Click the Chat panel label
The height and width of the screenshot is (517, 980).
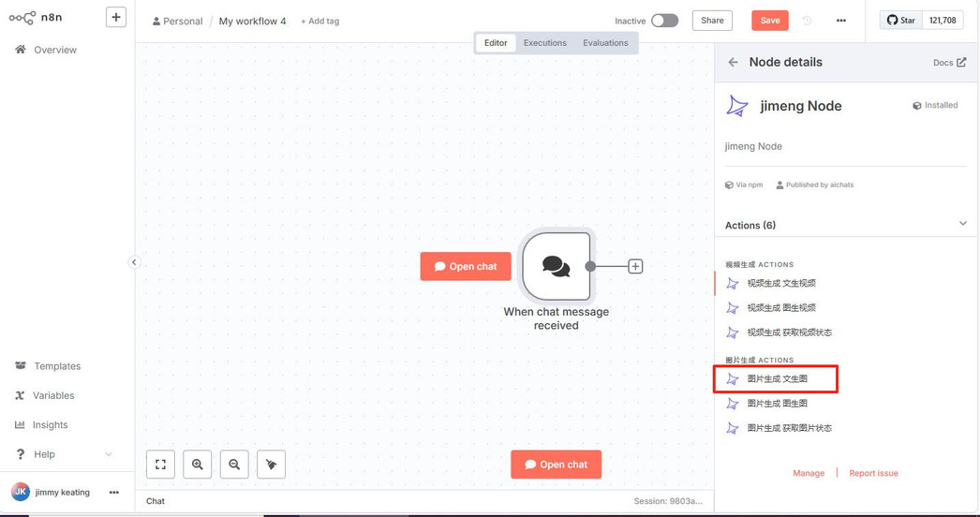point(156,501)
